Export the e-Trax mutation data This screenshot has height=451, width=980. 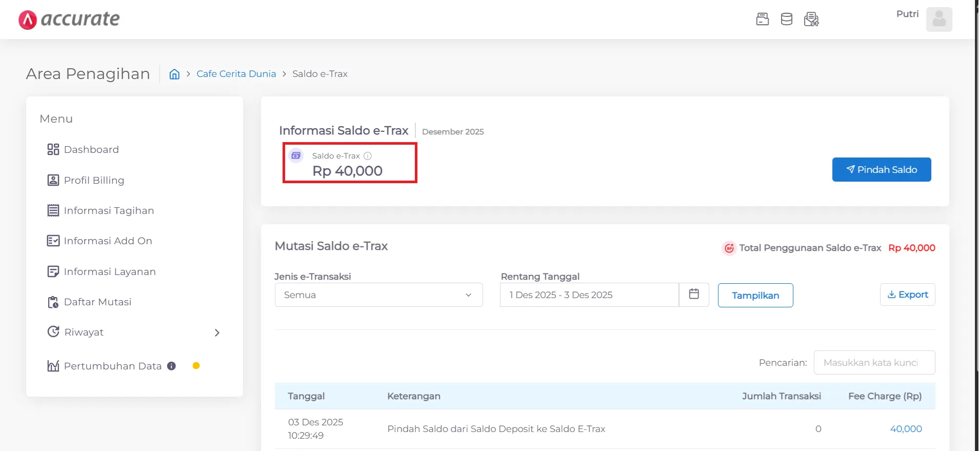point(907,295)
